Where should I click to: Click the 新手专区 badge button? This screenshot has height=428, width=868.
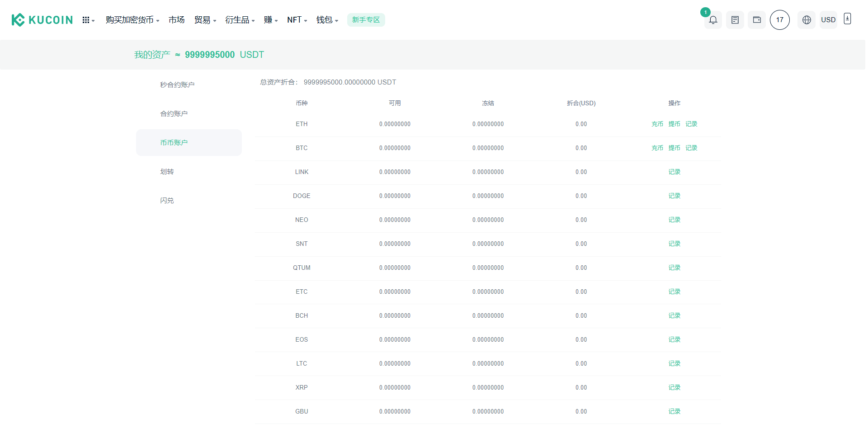pyautogui.click(x=366, y=20)
